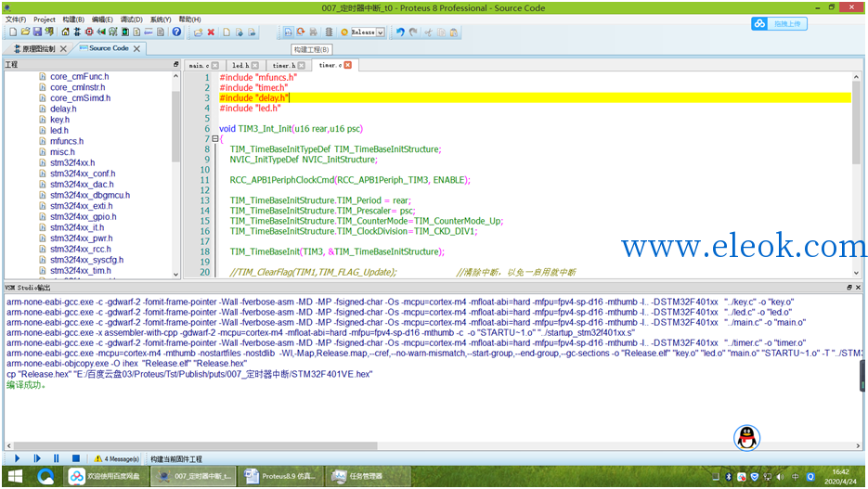
Task: Click the Project Settings gear icon
Action: tap(344, 32)
